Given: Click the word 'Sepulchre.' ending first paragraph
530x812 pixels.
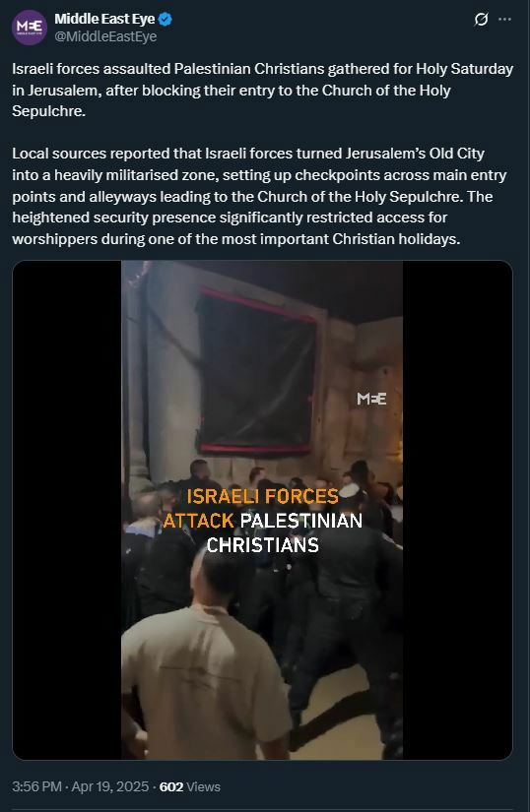Looking at the screenshot, I should click(x=48, y=111).
